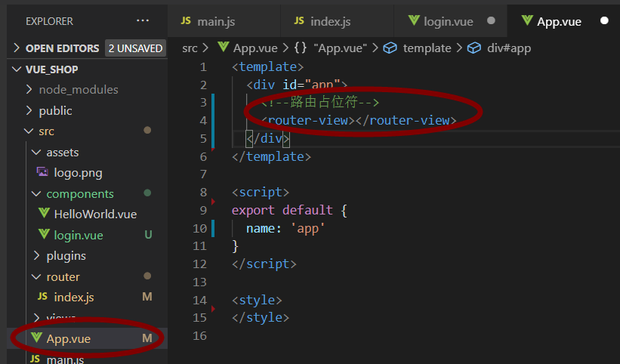Place cursor on the router-view line
This screenshot has width=620, height=364.
click(359, 120)
